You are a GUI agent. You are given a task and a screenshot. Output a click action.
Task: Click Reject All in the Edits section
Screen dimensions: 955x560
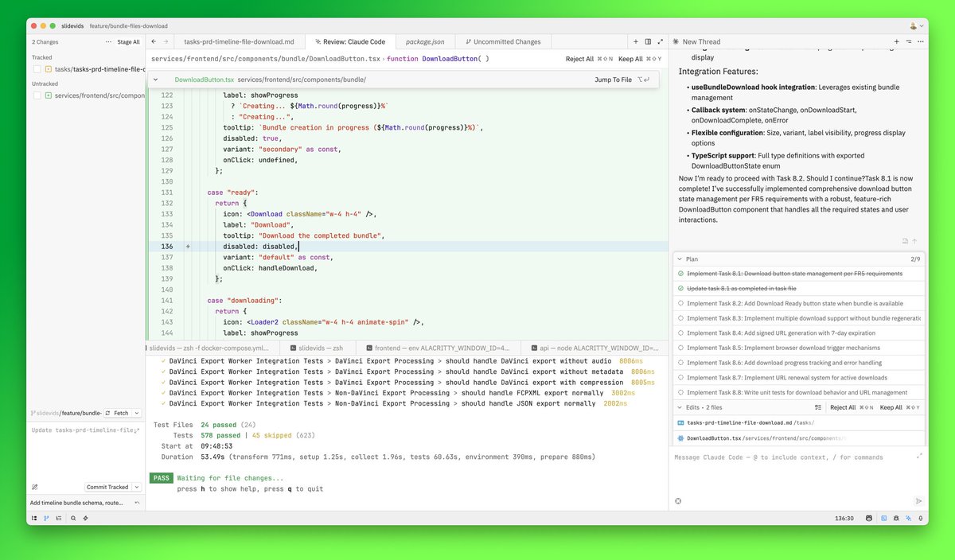[843, 407]
